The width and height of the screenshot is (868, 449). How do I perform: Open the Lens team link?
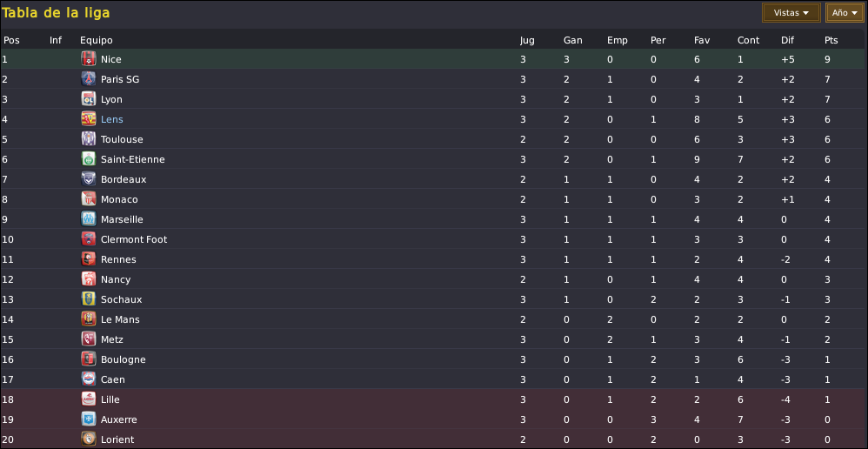click(x=112, y=119)
